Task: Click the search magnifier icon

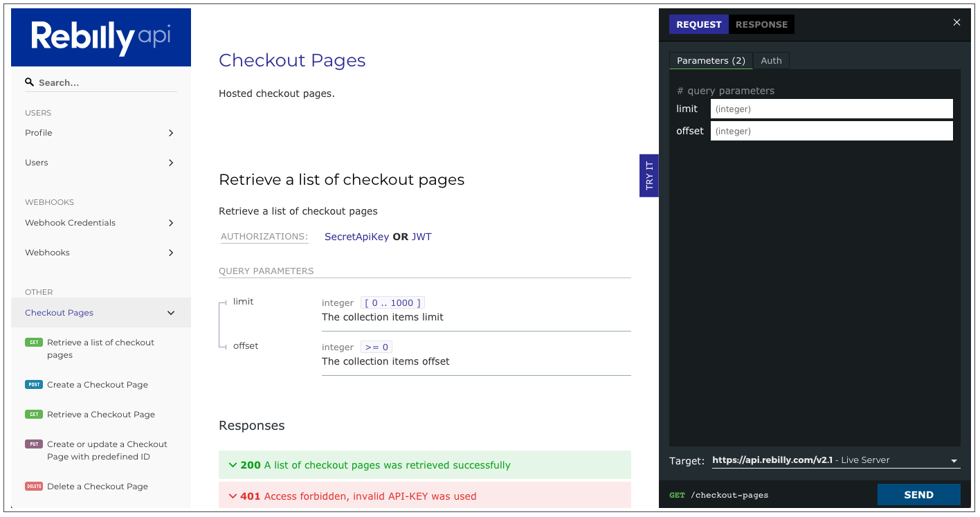Action: (x=29, y=82)
